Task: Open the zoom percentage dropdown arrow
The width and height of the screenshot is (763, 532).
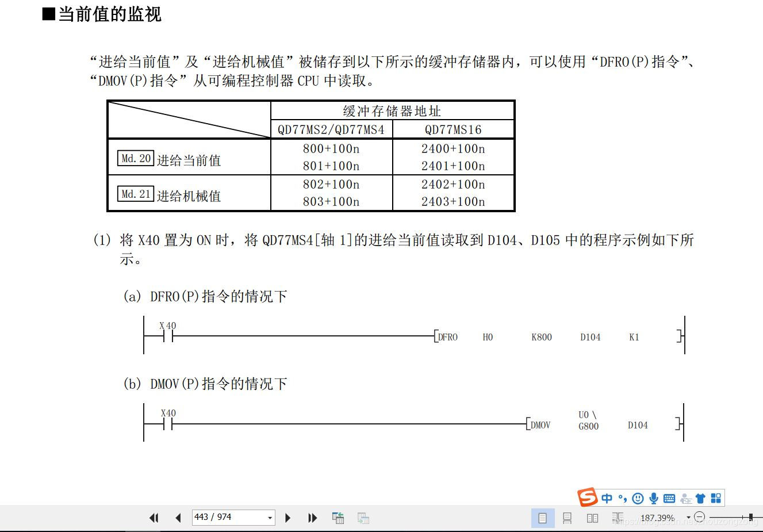Action: 688,518
